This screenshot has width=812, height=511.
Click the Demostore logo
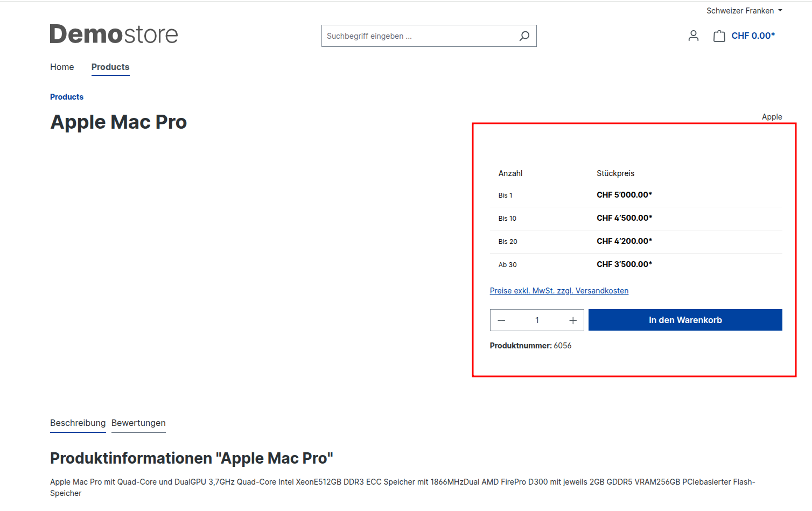point(114,34)
